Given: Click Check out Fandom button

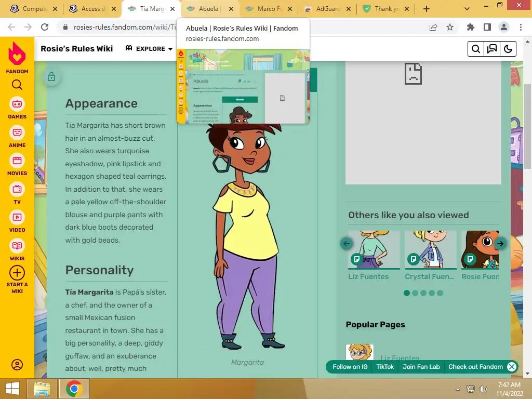Looking at the screenshot, I should tap(475, 367).
